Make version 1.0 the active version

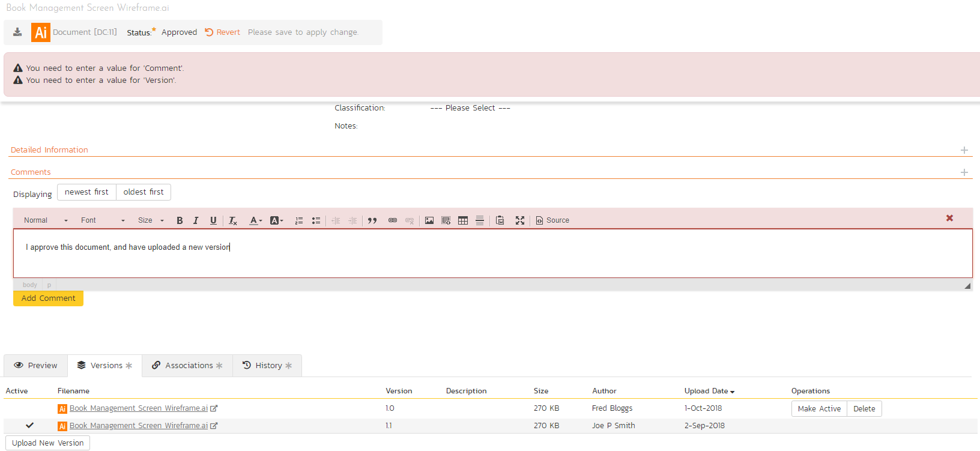tap(819, 409)
